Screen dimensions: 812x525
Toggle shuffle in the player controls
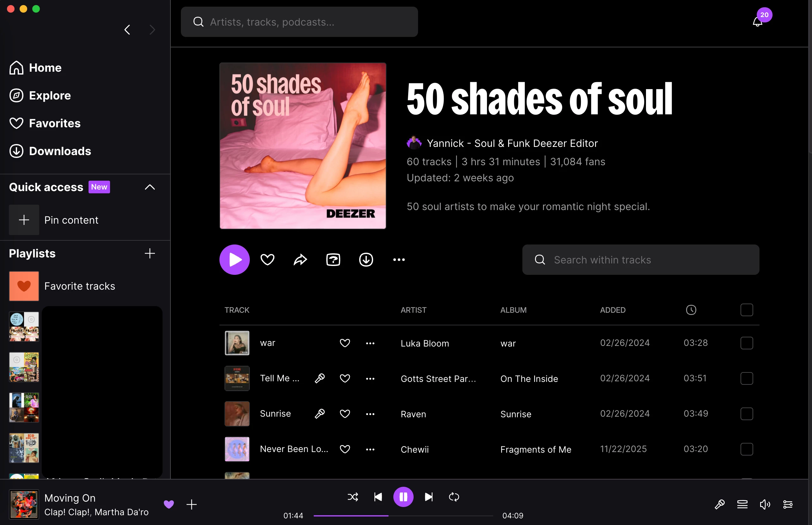click(x=353, y=497)
